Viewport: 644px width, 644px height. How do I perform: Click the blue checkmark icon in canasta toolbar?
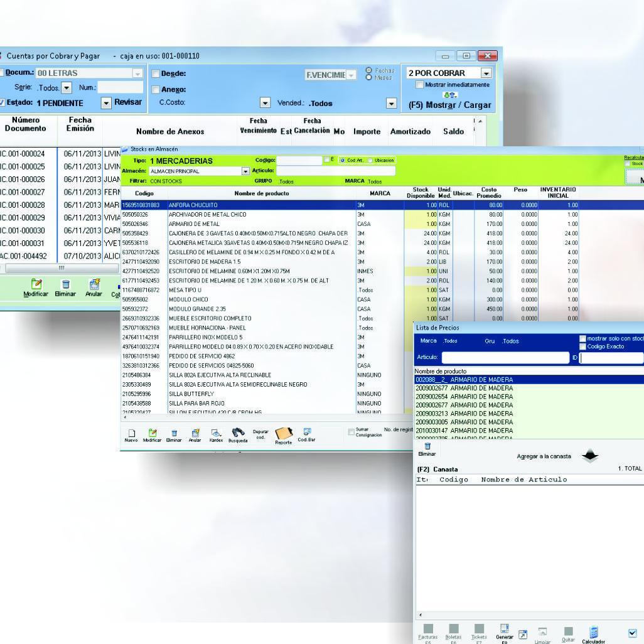tap(633, 633)
